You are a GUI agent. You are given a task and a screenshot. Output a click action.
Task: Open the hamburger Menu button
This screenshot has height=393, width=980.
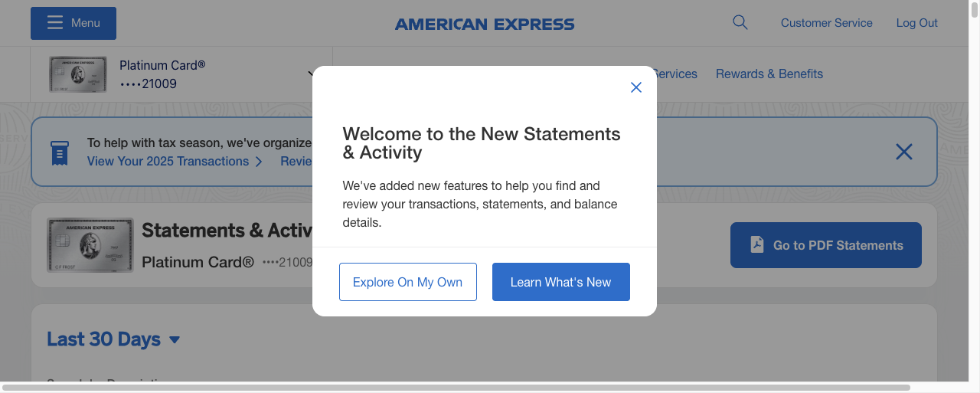[x=73, y=23]
